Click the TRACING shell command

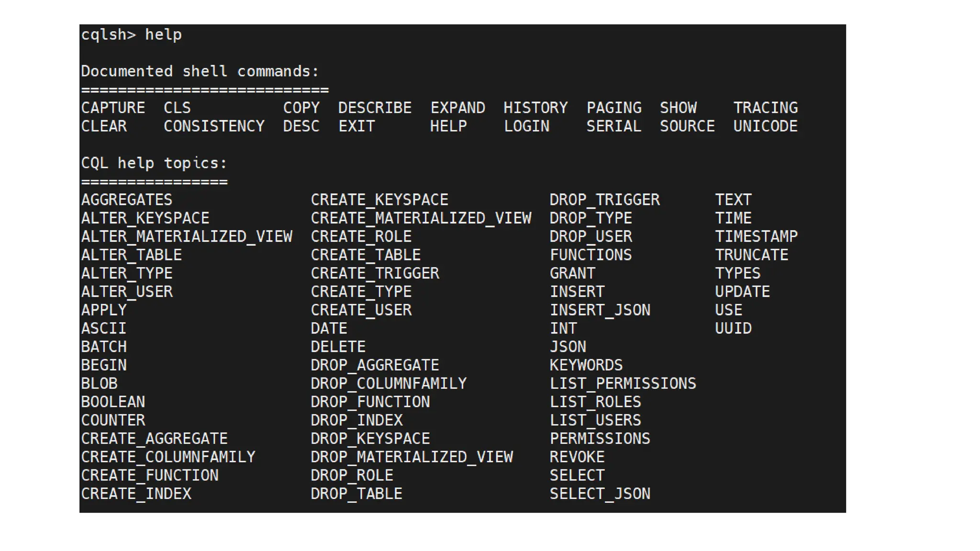(765, 108)
